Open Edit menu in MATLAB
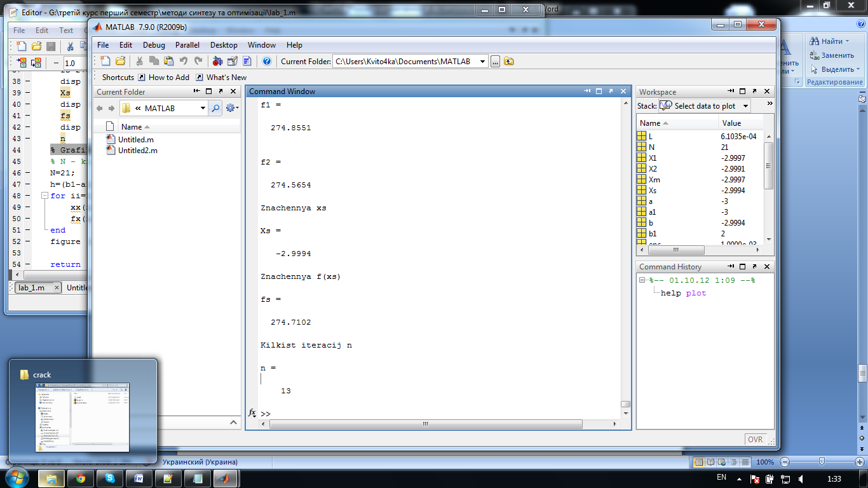This screenshot has width=868, height=488. pos(126,45)
